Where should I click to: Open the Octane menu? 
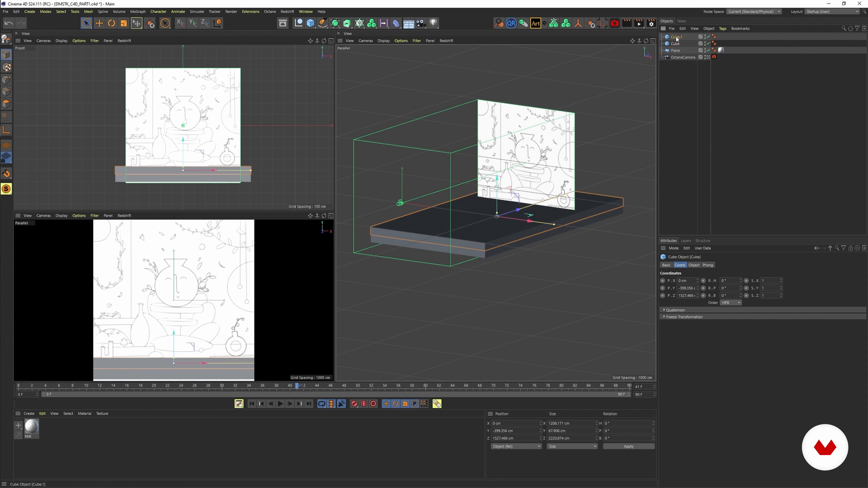click(270, 12)
